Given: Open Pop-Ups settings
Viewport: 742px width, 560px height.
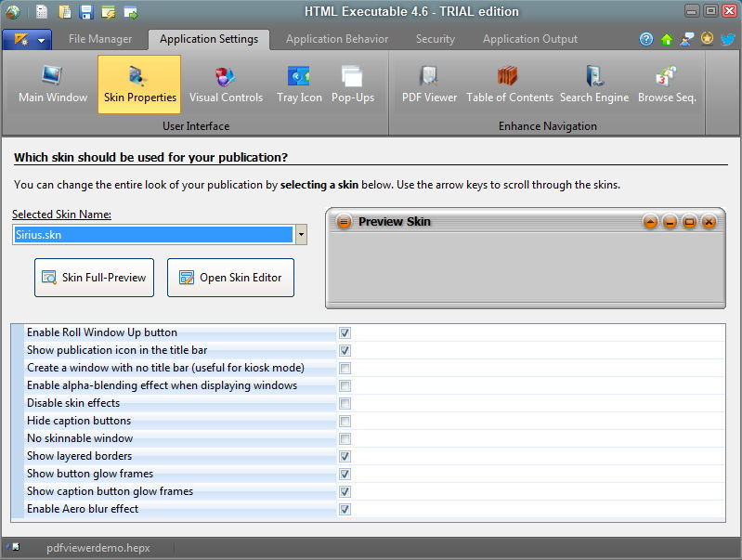Looking at the screenshot, I should pos(353,85).
